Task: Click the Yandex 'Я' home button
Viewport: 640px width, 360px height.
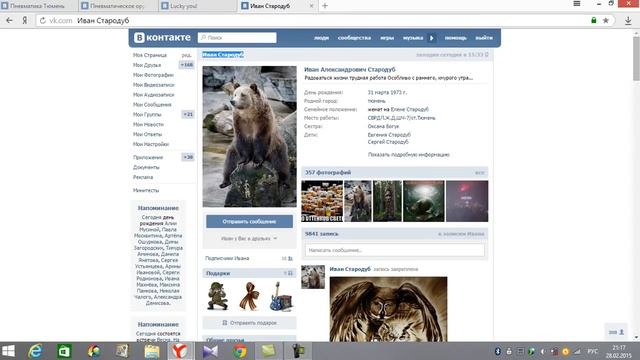Action: [x=25, y=20]
